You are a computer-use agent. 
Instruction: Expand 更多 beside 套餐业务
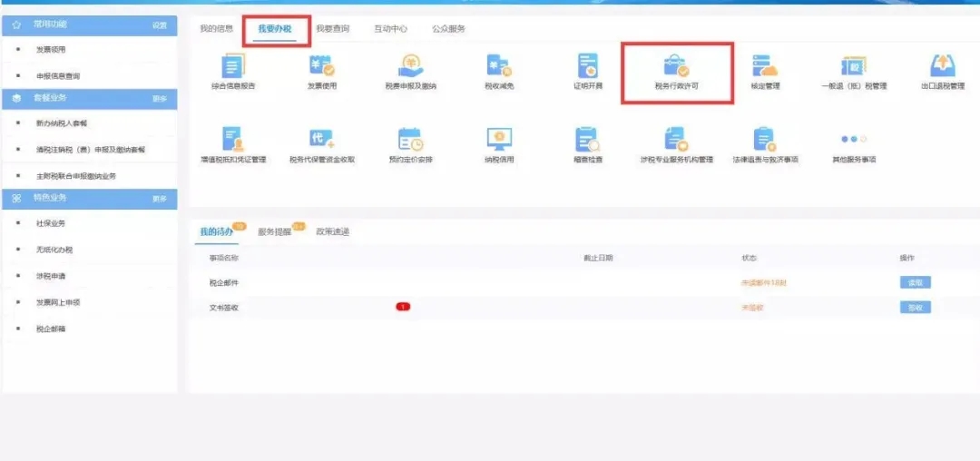pyautogui.click(x=160, y=98)
